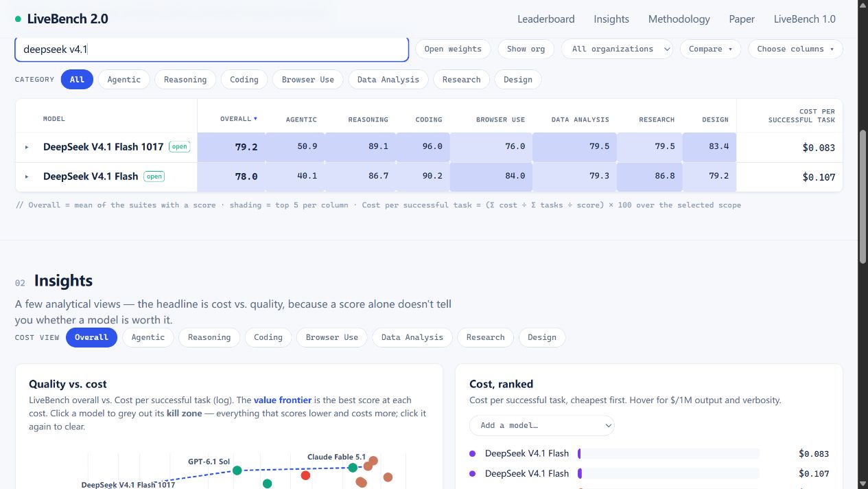This screenshot has height=489, width=868.
Task: Click the red dot in the chart
Action: pyautogui.click(x=305, y=475)
